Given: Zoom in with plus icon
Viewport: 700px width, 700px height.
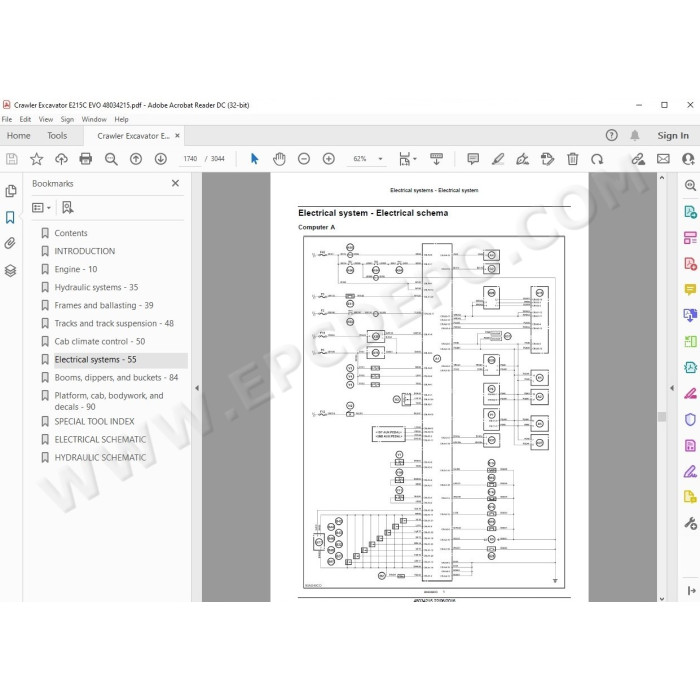Looking at the screenshot, I should click(329, 159).
